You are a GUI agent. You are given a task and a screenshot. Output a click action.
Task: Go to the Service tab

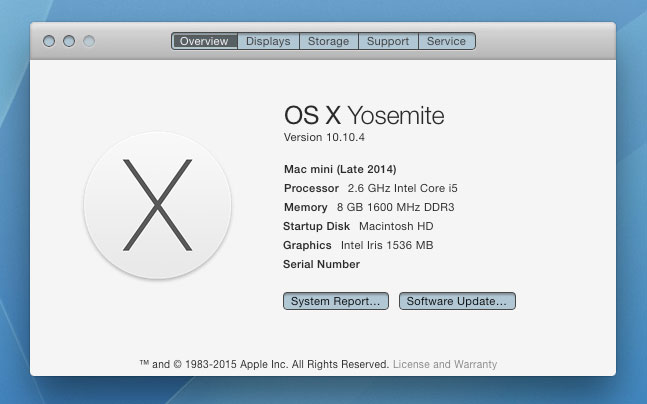(446, 41)
